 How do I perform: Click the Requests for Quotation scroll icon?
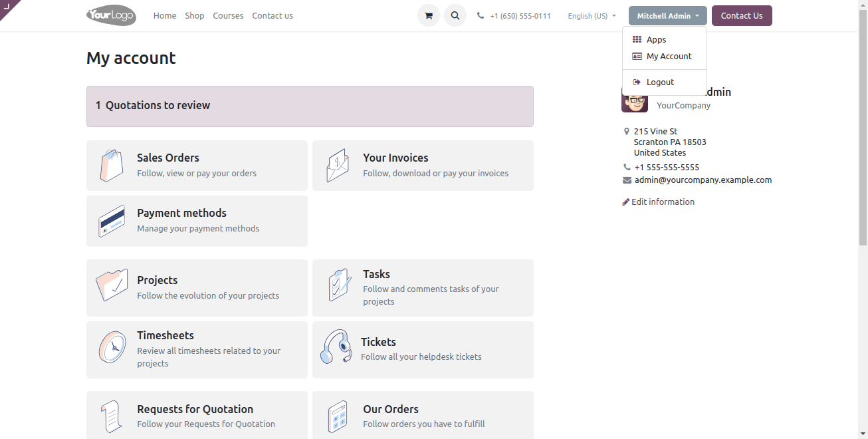111,417
